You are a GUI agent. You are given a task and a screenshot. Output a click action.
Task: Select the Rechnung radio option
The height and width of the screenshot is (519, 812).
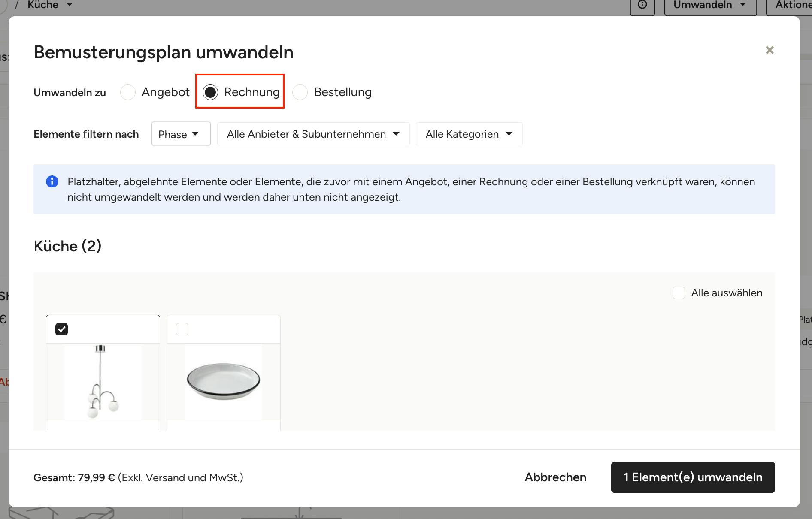pos(210,92)
